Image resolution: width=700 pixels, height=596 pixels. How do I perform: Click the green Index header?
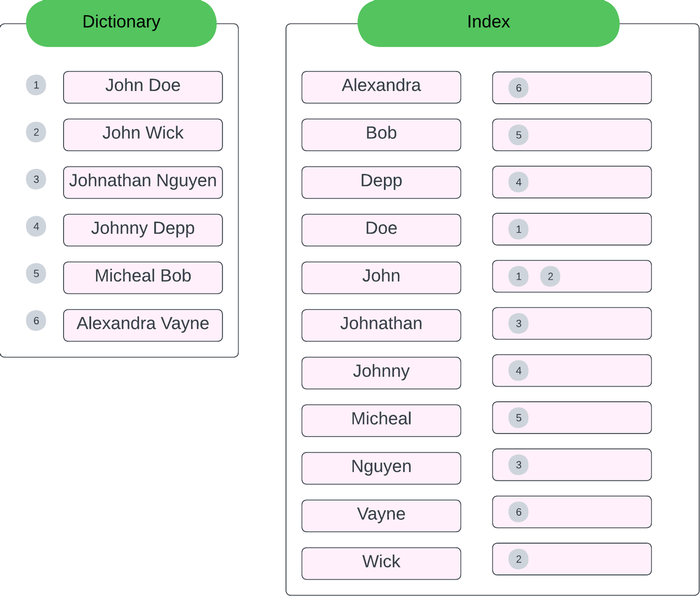488,22
